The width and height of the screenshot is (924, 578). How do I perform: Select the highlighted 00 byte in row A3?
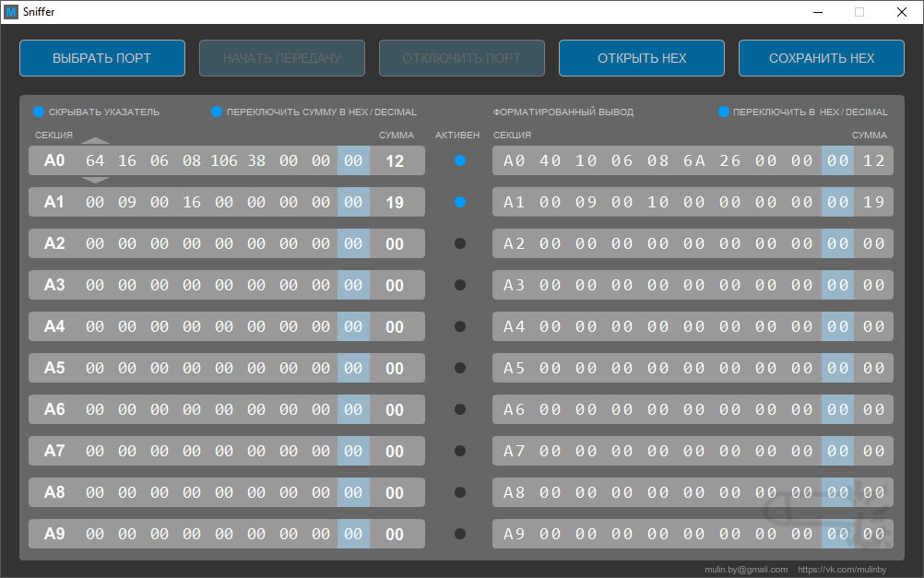coord(353,285)
